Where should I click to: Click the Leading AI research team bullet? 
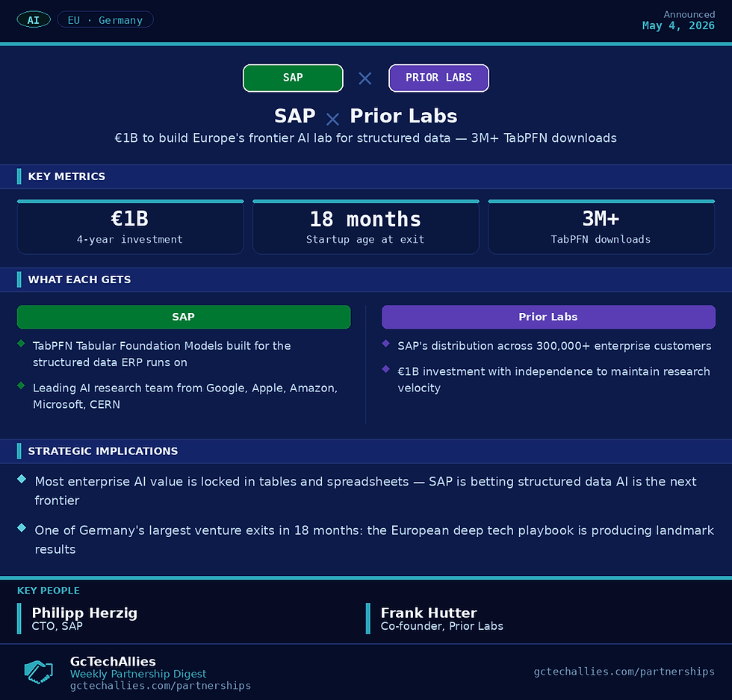pos(185,396)
